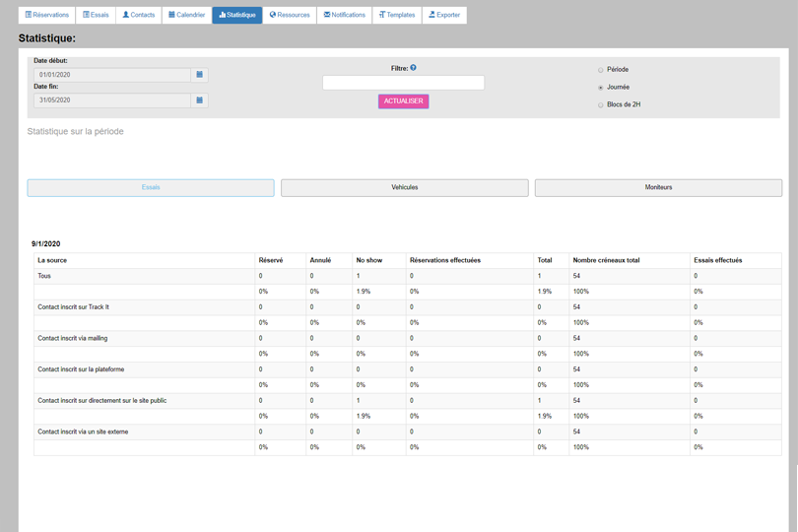Click the 9/1/2020 date heading
The width and height of the screenshot is (798, 532).
(x=45, y=244)
